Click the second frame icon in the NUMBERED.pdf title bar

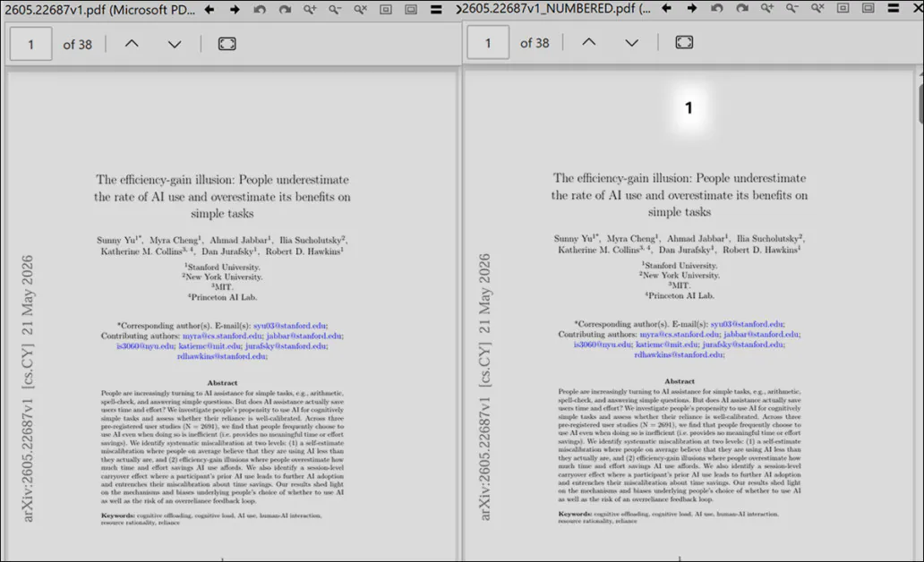pyautogui.click(x=868, y=8)
